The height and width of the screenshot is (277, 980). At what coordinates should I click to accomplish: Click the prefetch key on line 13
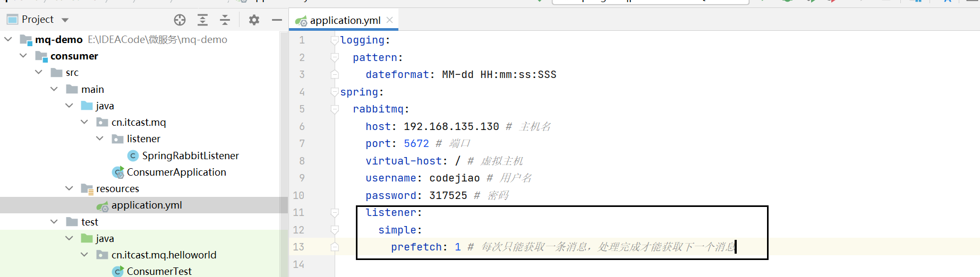[416, 247]
